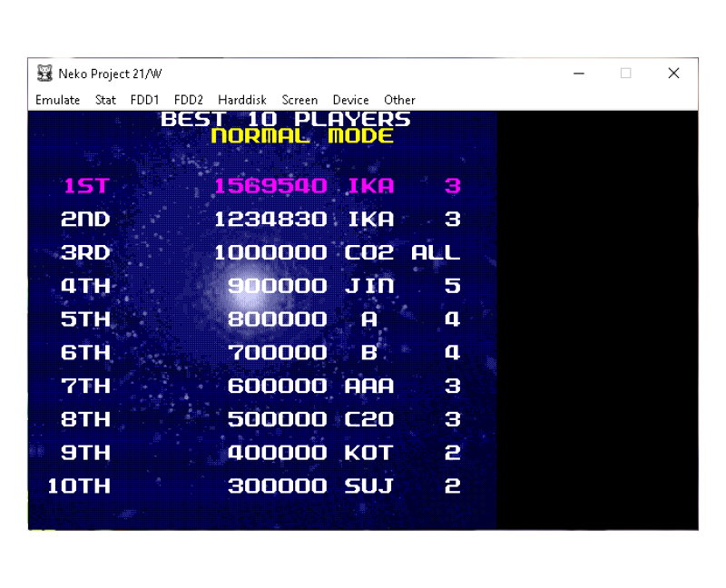Click the score 900000
Screen dimensions: 726x588
(278, 286)
